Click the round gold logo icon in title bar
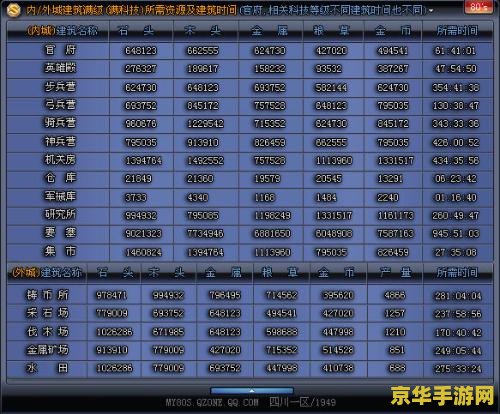Image resolution: width=500 pixels, height=414 pixels. coord(13,10)
